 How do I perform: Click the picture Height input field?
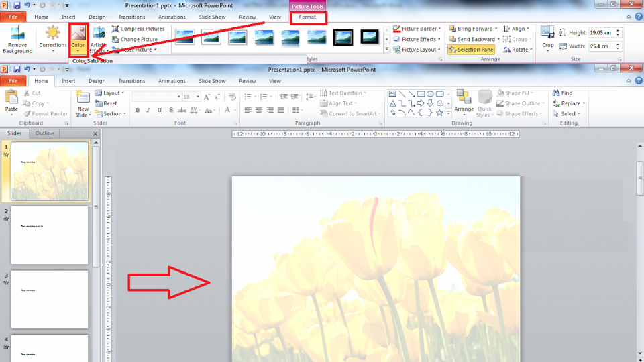(x=601, y=32)
